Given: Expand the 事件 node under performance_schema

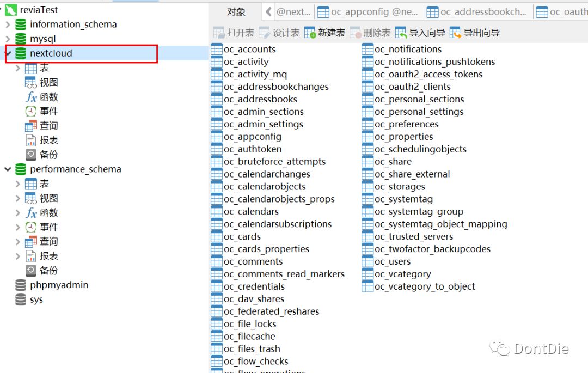Looking at the screenshot, I should [17, 227].
